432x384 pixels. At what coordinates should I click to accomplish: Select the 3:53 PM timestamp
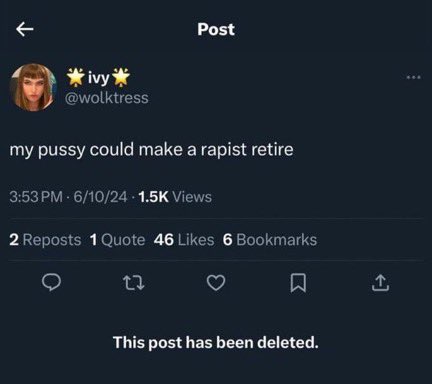[x=36, y=197]
